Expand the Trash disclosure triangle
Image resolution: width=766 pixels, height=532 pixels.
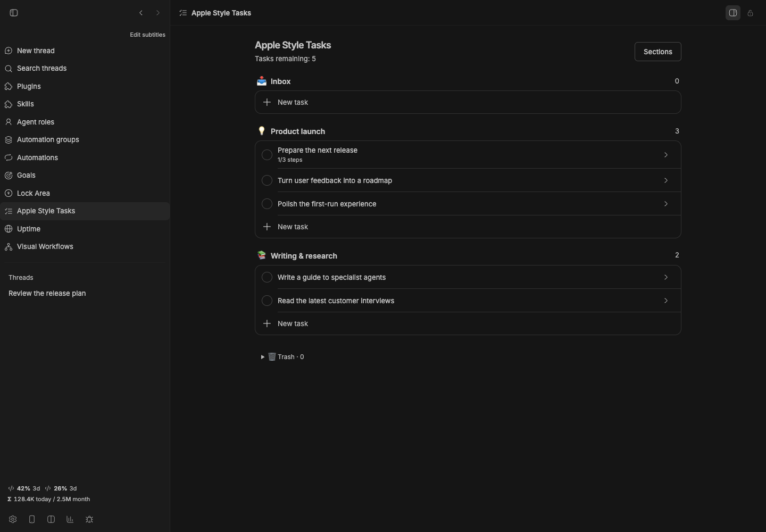[x=263, y=357]
